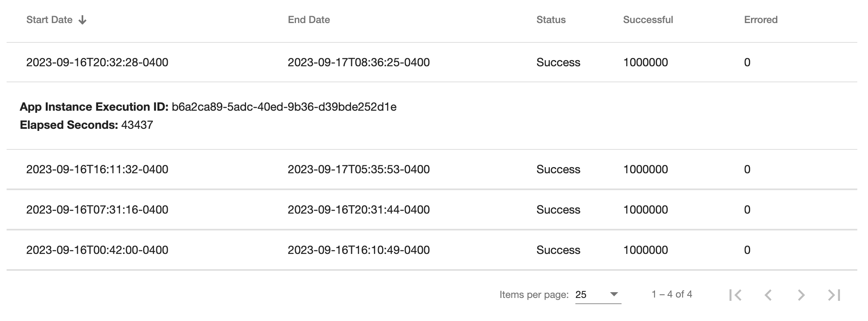Click the Errored column header
The height and width of the screenshot is (321, 868).
pyautogui.click(x=760, y=20)
